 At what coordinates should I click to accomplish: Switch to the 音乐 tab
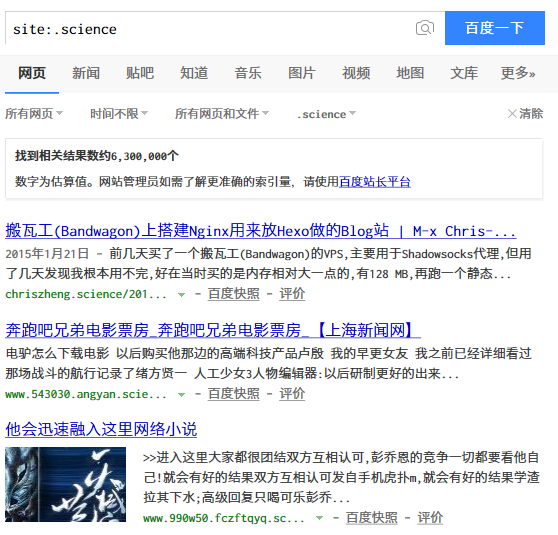point(248,73)
